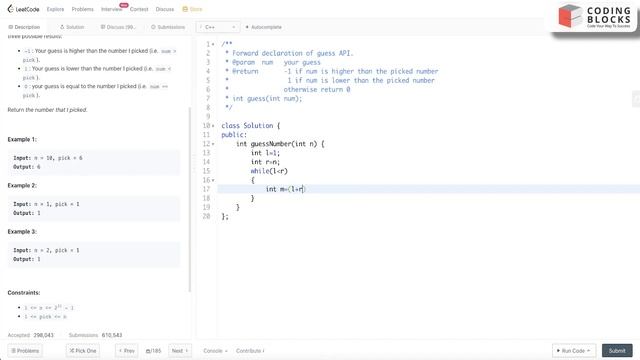640x360 pixels.
Task: Click the Coding Blocks logo
Action: tap(594, 17)
